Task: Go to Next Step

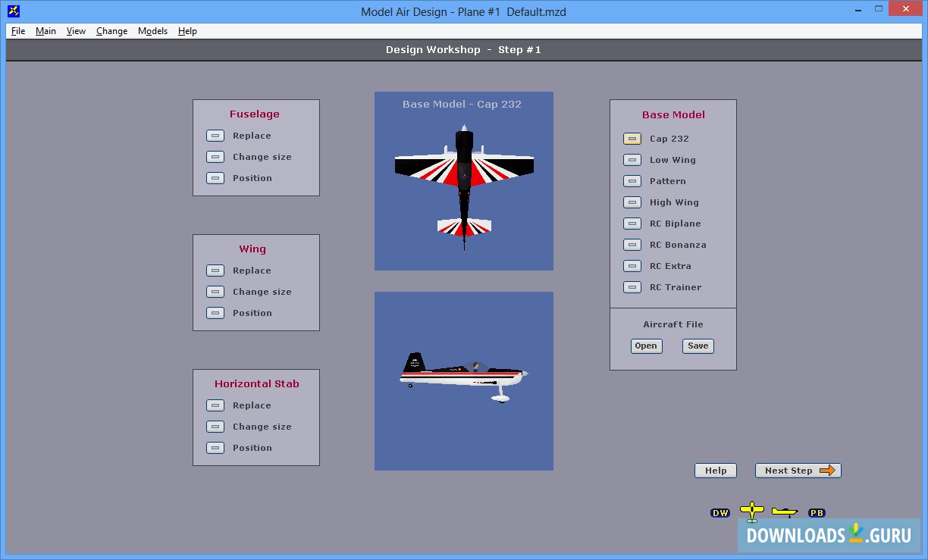Action: click(x=798, y=471)
